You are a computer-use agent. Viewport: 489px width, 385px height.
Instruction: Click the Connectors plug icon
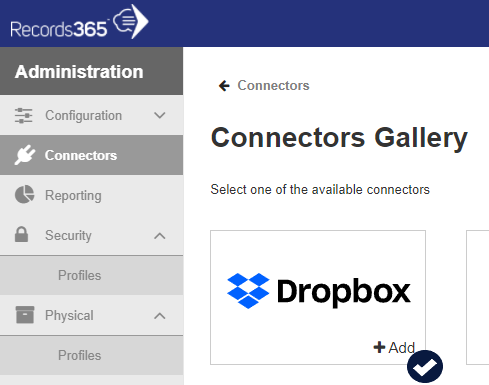pyautogui.click(x=25, y=155)
